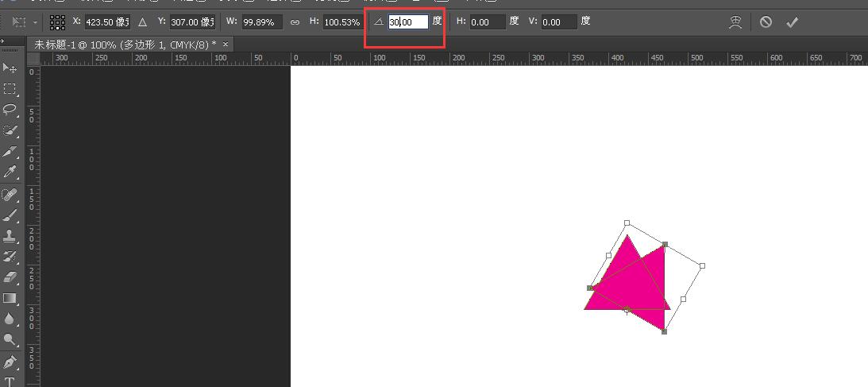868x387 pixels.
Task: Expand the tools panel with double-arrow
Action: point(2,41)
